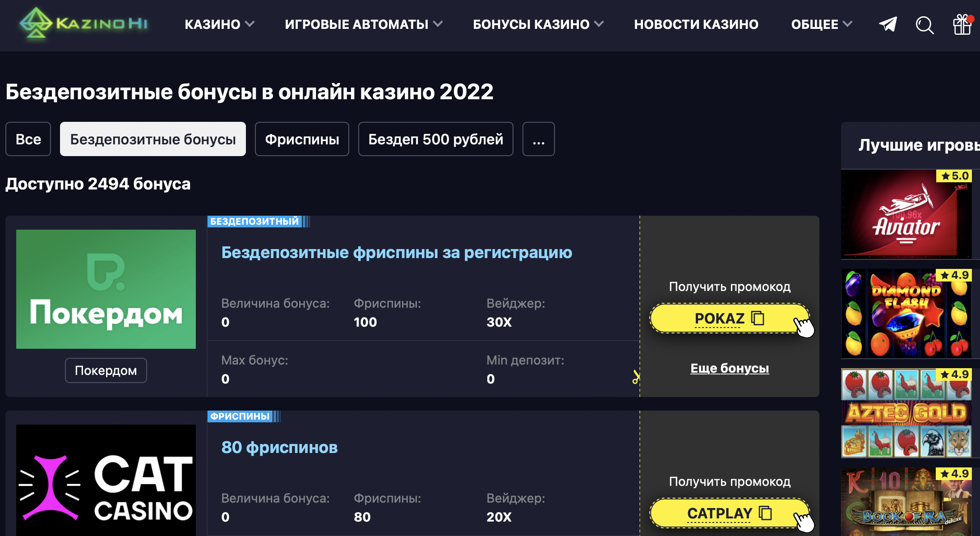Screen dimensions: 980x536
Task: Click the Cat Casino logo image
Action: (x=106, y=480)
